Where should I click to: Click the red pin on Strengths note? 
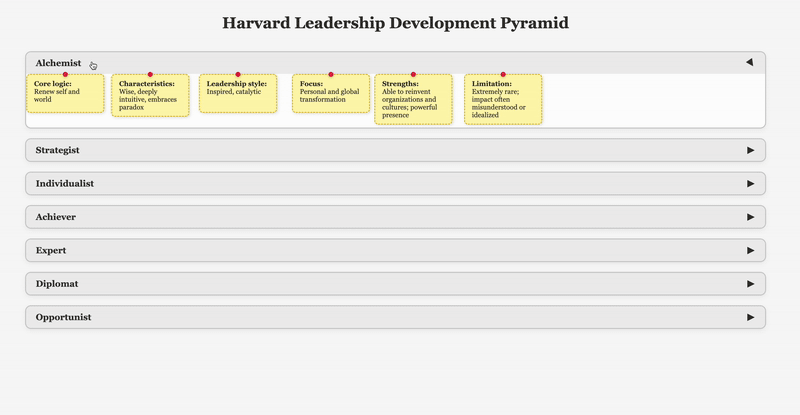(413, 74)
